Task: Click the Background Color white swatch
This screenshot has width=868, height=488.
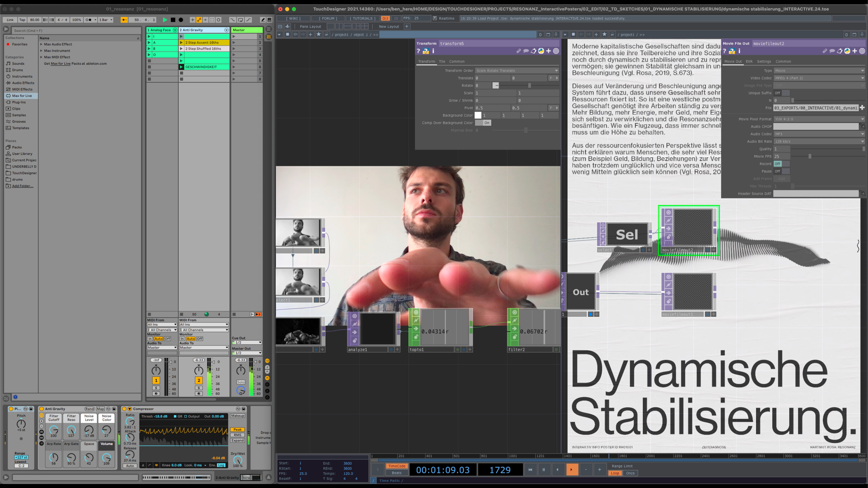Action: (478, 115)
